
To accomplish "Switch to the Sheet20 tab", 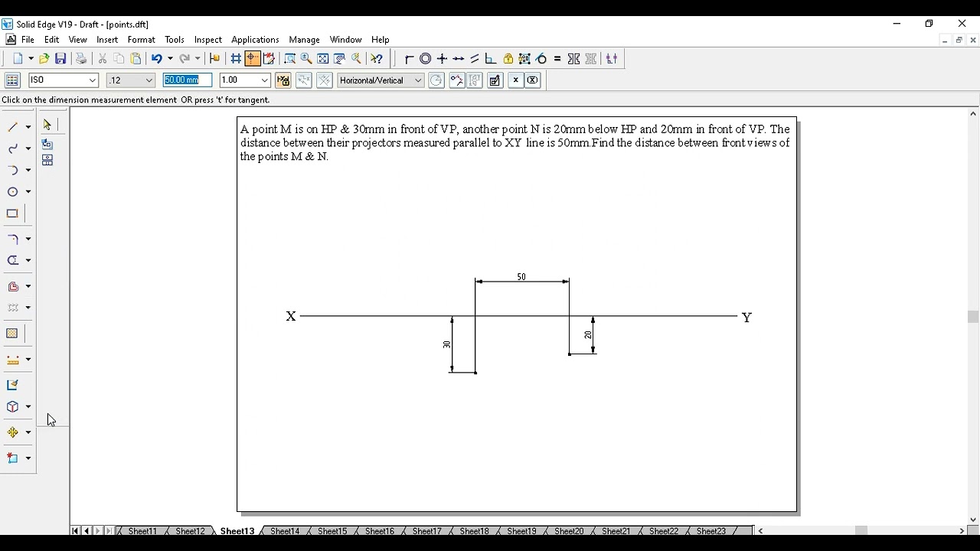I will (569, 531).
